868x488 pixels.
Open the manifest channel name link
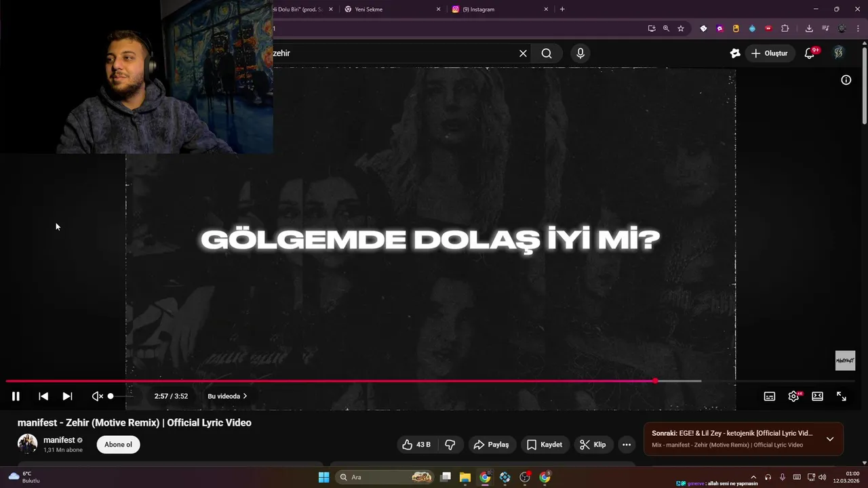(x=59, y=440)
